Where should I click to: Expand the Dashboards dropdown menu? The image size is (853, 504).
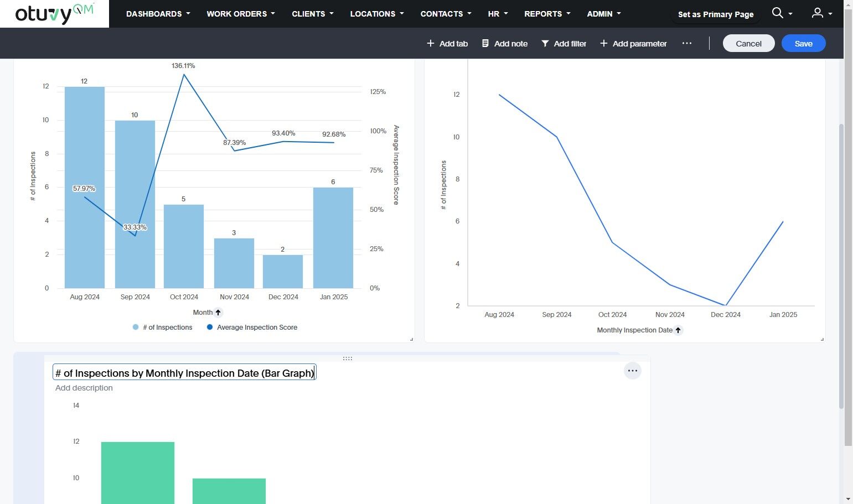click(158, 14)
